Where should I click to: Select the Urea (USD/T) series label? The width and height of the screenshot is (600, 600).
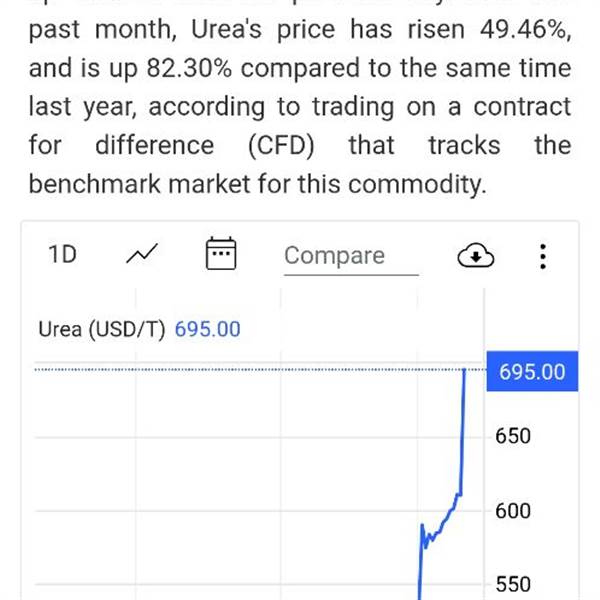click(x=101, y=329)
